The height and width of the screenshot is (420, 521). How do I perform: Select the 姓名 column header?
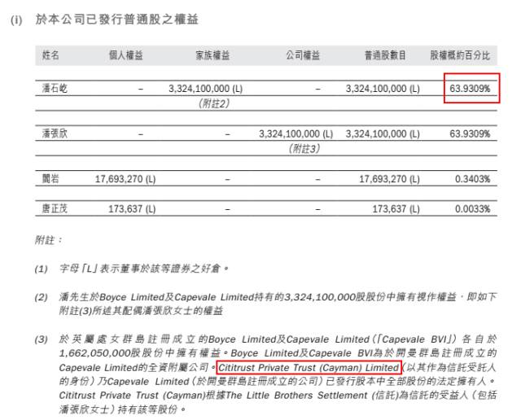[x=50, y=55]
